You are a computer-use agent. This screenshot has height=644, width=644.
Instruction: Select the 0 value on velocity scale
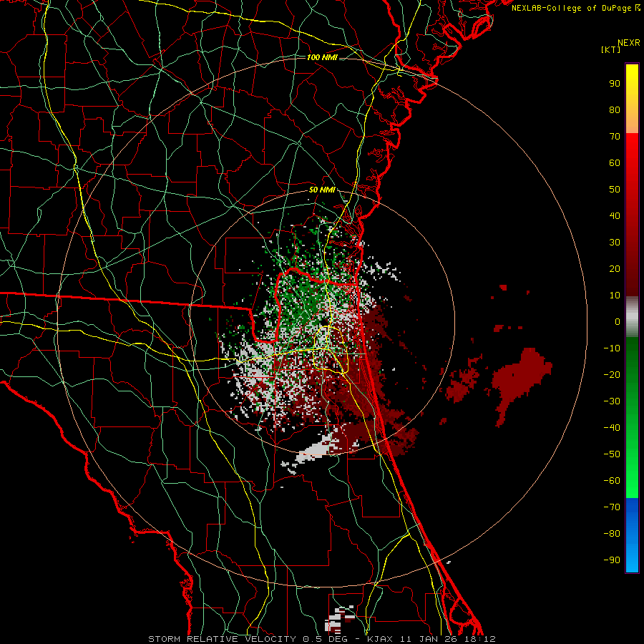[618, 321]
